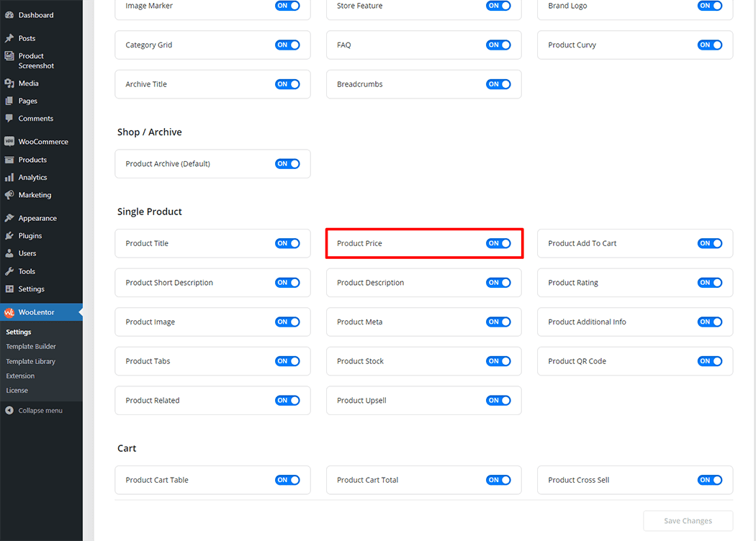Disable the Breadcrumbs switch
756x541 pixels.
click(x=498, y=83)
